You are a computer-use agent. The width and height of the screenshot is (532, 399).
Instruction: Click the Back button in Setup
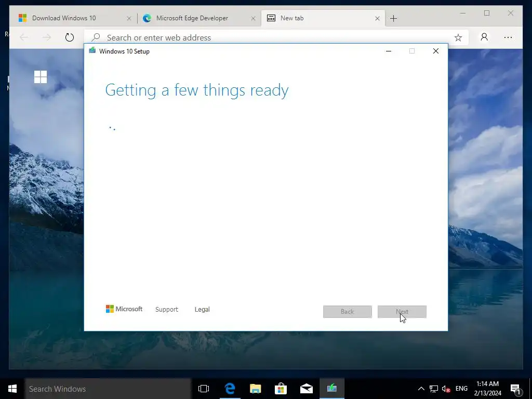point(348,312)
